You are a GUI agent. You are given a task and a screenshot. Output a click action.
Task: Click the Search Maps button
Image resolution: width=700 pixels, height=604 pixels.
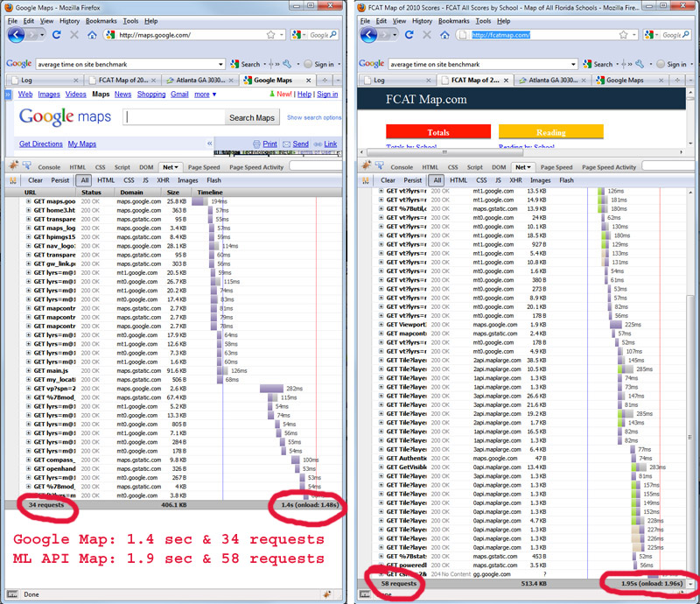[252, 118]
